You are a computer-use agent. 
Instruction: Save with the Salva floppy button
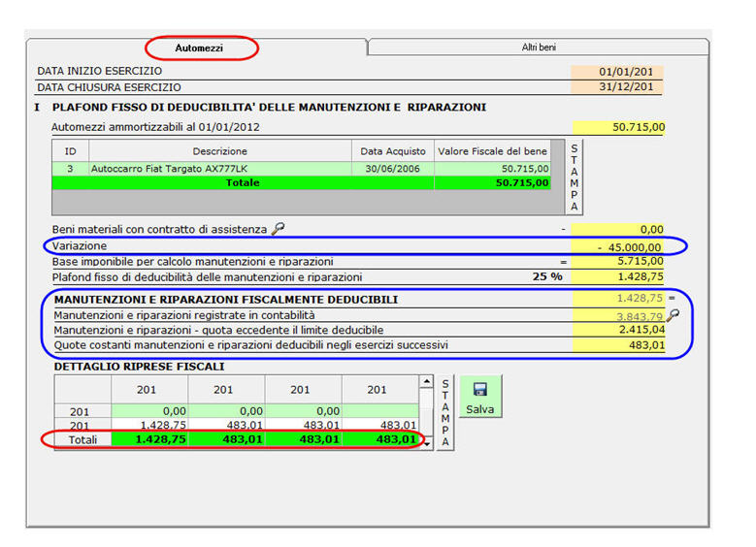click(480, 397)
